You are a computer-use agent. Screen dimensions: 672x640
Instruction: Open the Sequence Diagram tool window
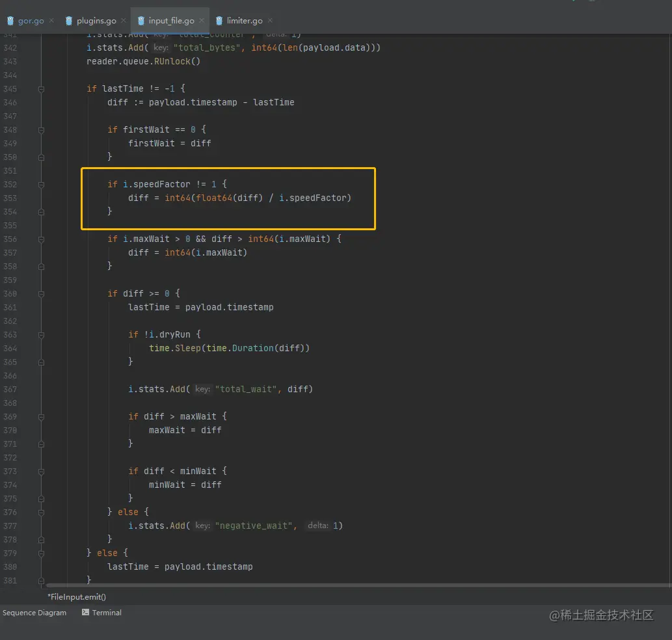point(34,613)
